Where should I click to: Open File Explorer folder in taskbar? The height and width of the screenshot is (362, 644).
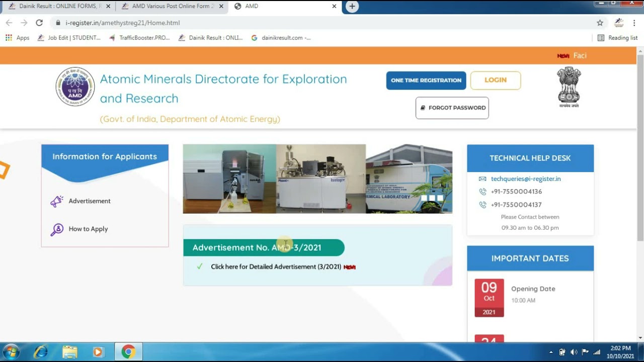(70, 352)
